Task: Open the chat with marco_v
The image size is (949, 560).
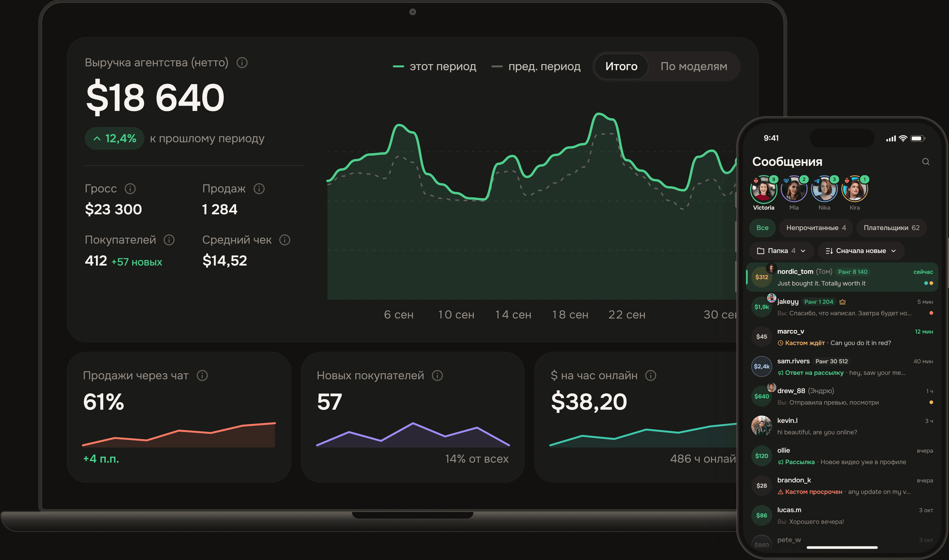Action: (842, 337)
